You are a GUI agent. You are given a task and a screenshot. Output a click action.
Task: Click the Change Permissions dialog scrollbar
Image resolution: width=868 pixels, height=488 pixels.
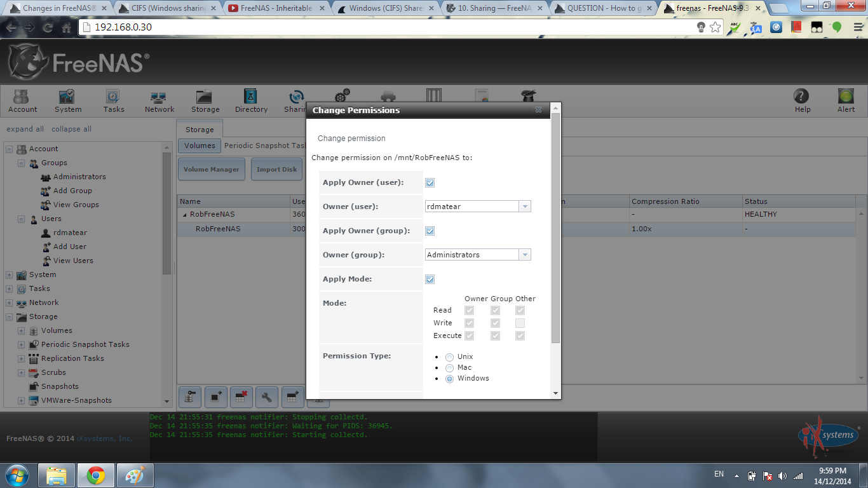pyautogui.click(x=555, y=229)
